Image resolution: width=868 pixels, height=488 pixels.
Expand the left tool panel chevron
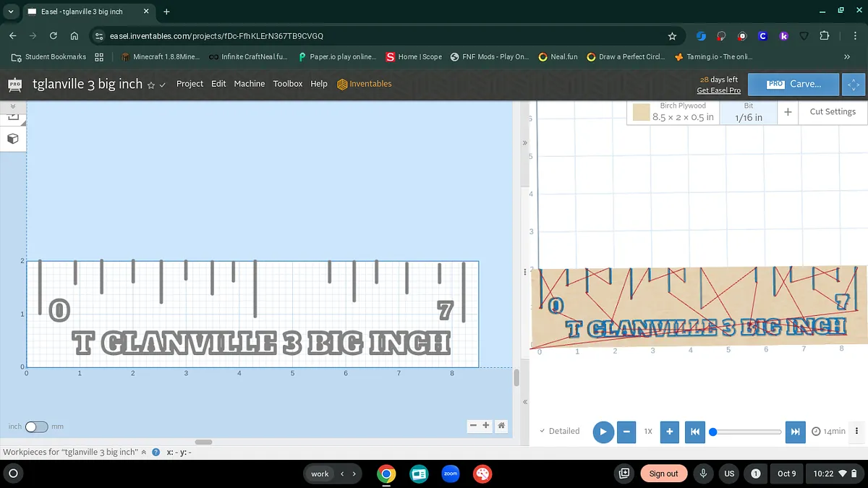(x=12, y=106)
